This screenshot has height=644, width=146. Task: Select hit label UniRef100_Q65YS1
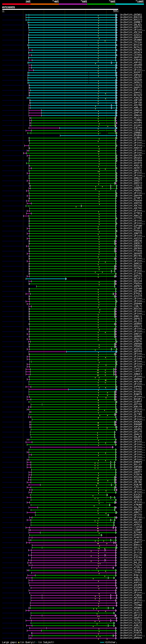point(131,27)
